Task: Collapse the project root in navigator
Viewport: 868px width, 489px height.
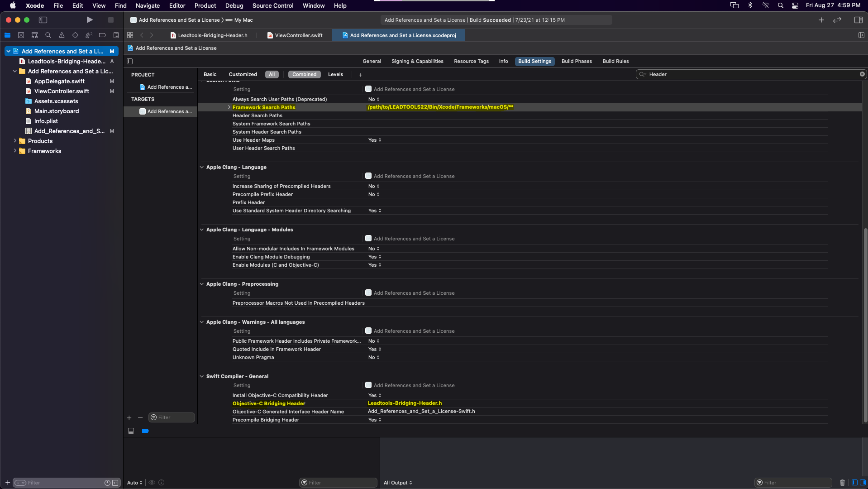Action: tap(8, 51)
